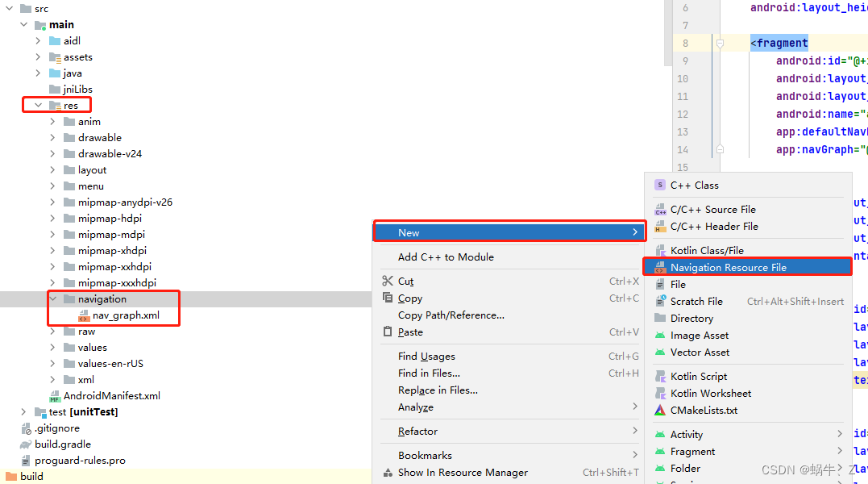Open the Refactor submenu

coord(416,431)
